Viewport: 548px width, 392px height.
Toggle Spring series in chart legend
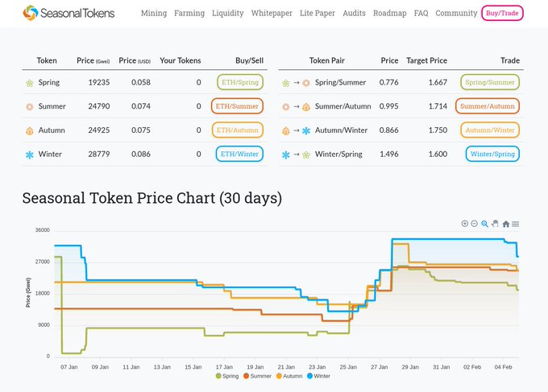(227, 376)
